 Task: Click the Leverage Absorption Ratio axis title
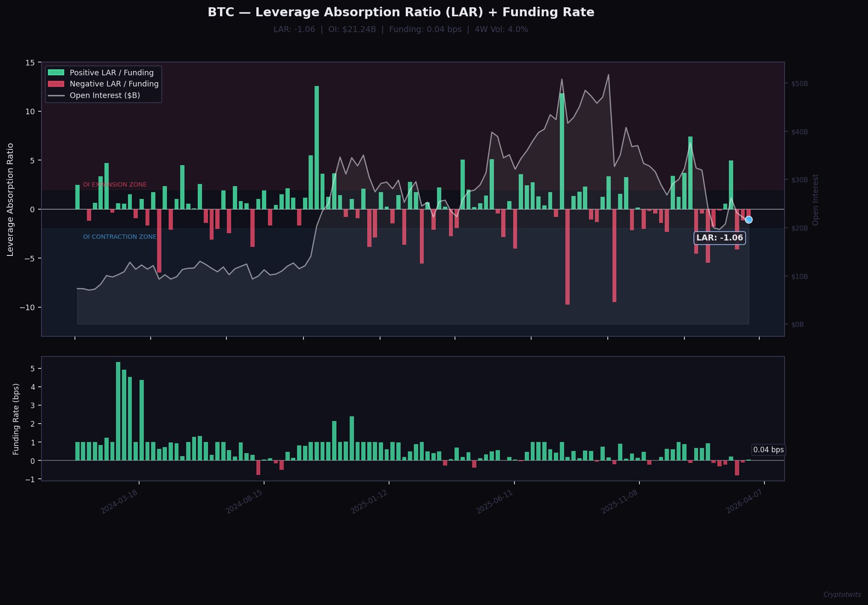tap(10, 199)
